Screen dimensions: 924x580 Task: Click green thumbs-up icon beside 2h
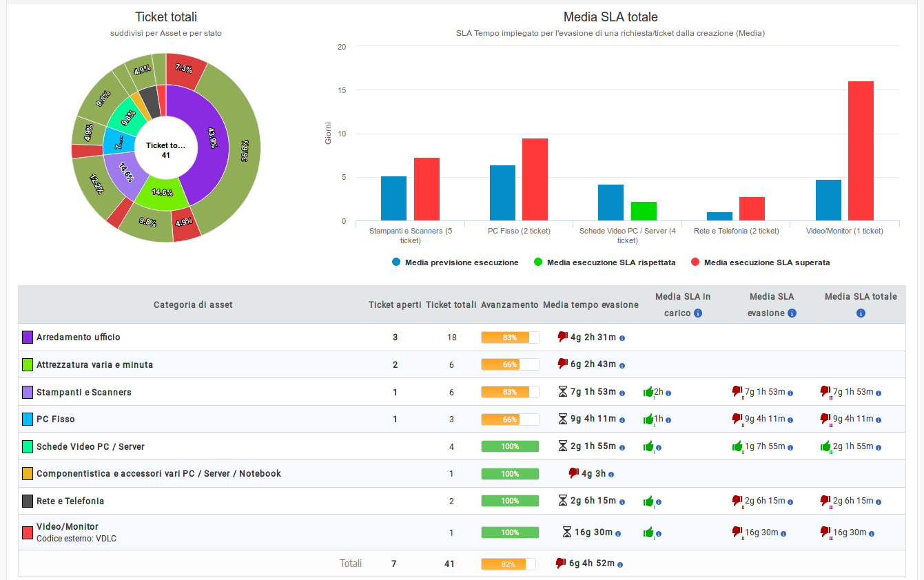648,392
